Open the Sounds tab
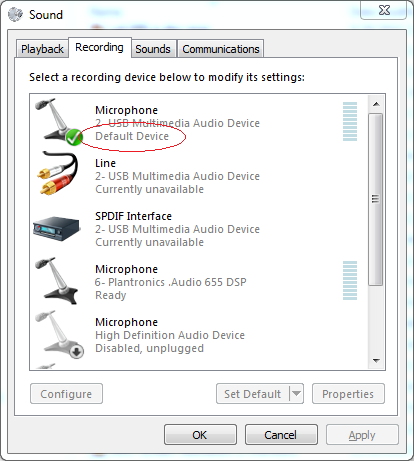The image size is (414, 461). (153, 49)
